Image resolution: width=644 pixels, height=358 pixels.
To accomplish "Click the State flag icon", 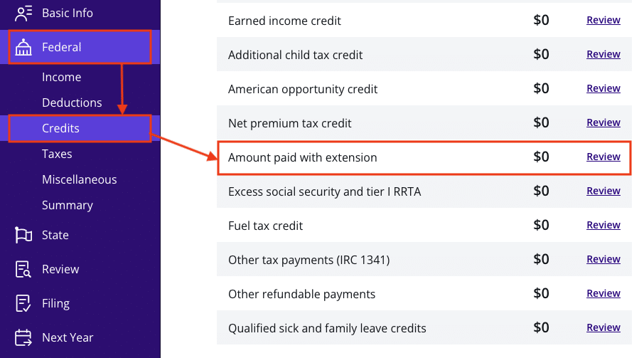I will 23,235.
